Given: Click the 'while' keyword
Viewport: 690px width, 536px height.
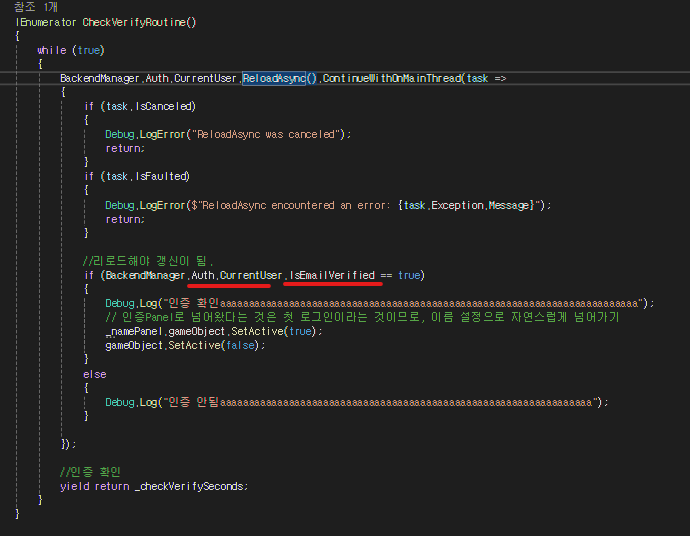Looking at the screenshot, I should [52, 50].
